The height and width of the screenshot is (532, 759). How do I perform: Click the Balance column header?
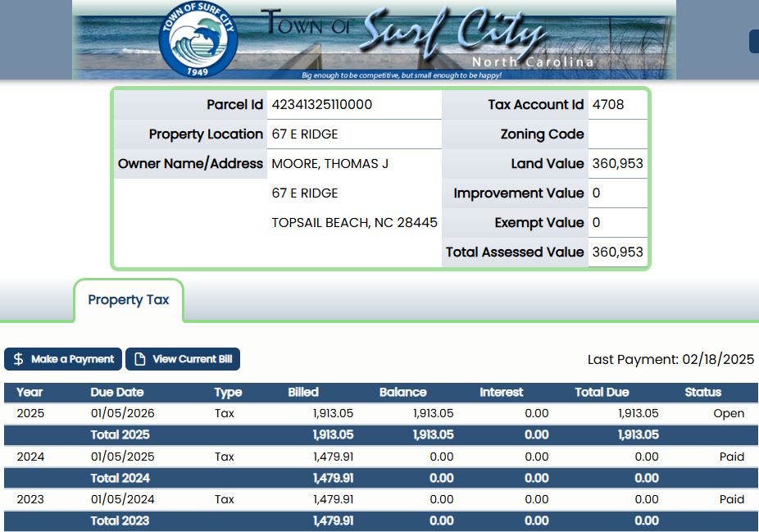click(x=402, y=392)
